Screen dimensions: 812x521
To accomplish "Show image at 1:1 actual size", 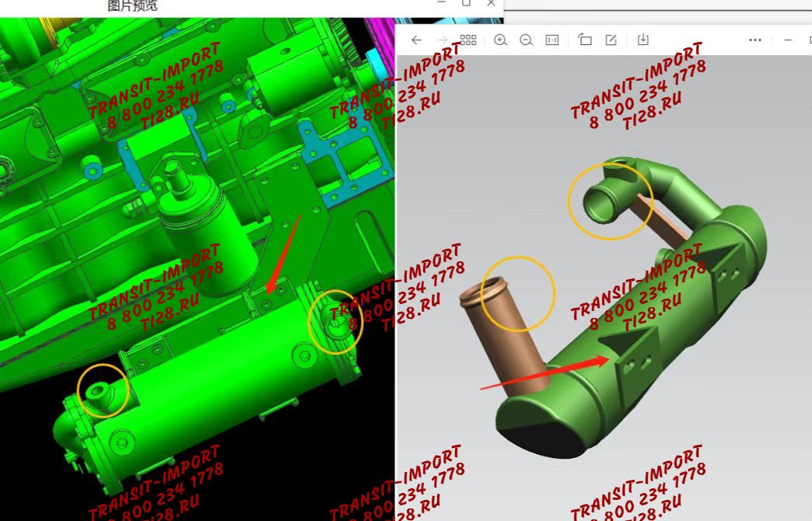I will 552,40.
